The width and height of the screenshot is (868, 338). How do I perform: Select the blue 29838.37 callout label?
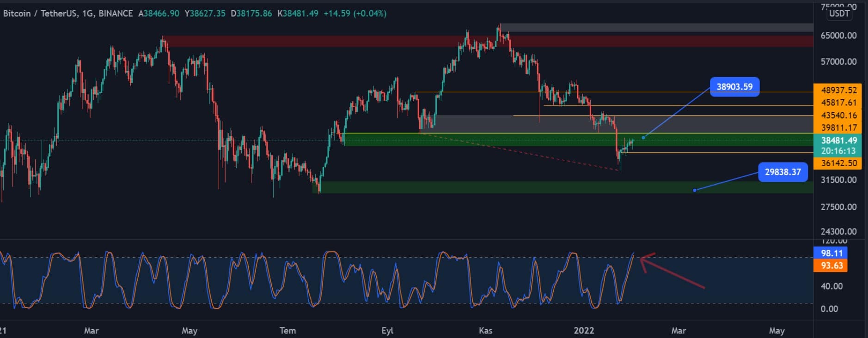tap(782, 172)
